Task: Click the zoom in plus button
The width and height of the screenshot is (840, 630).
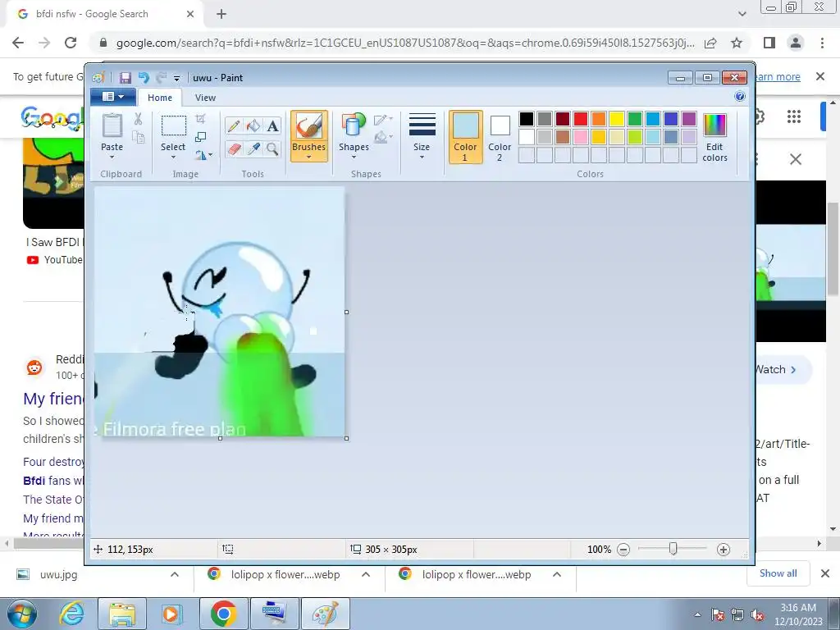Action: tap(724, 550)
